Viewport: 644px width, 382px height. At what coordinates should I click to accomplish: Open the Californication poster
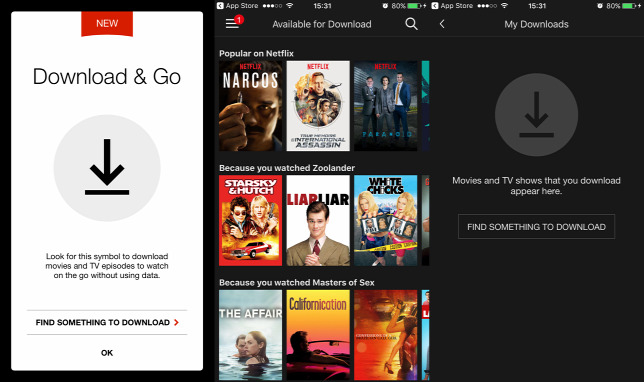point(318,335)
